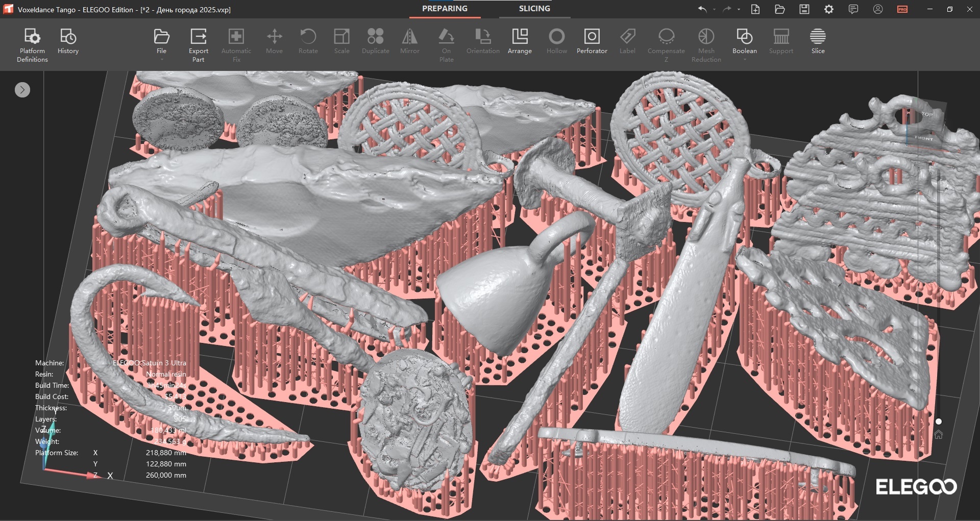The height and width of the screenshot is (521, 980).
Task: Select the Hollow tool
Action: [x=556, y=41]
